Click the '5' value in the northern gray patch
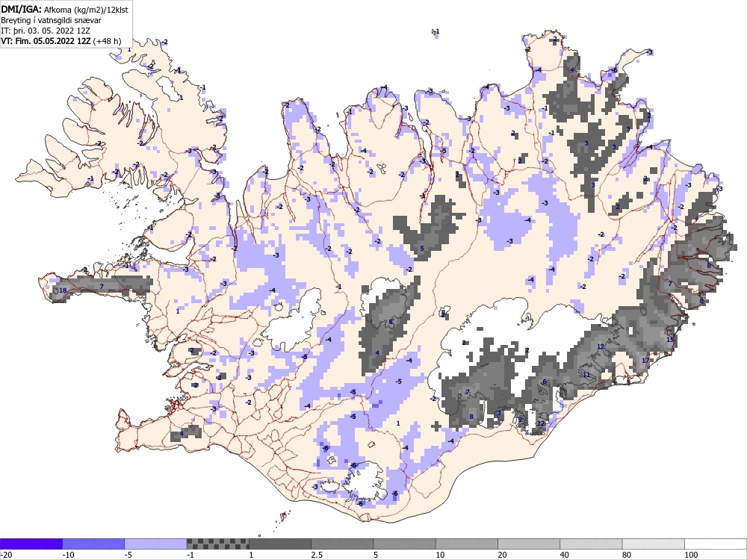The height and width of the screenshot is (560, 747). pos(421,249)
